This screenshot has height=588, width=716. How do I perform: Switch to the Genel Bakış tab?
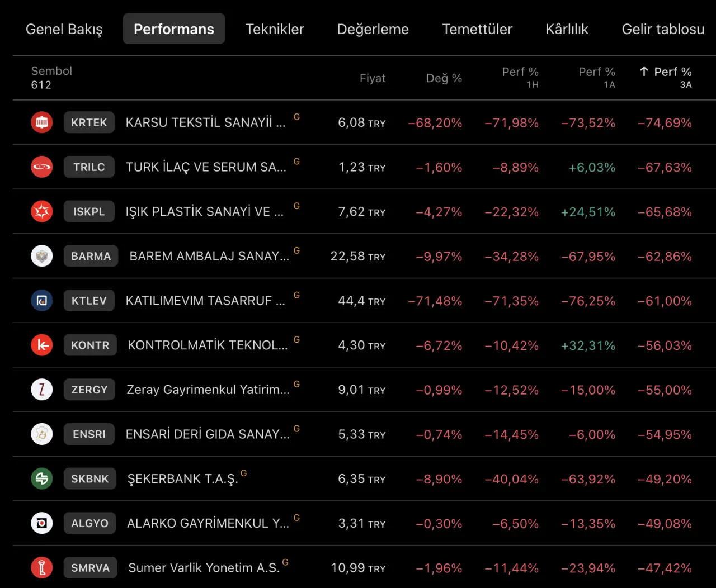pos(64,29)
